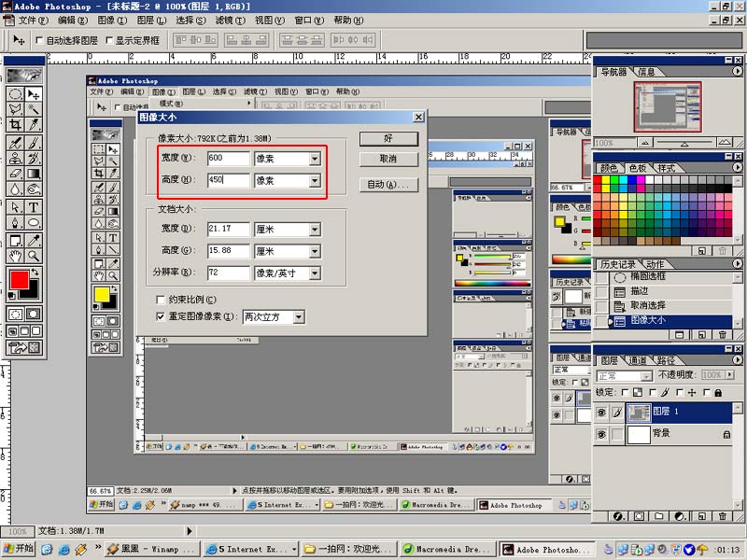This screenshot has height=560, width=747.
Task: Select the Type tool in main toolbox
Action: (x=34, y=207)
